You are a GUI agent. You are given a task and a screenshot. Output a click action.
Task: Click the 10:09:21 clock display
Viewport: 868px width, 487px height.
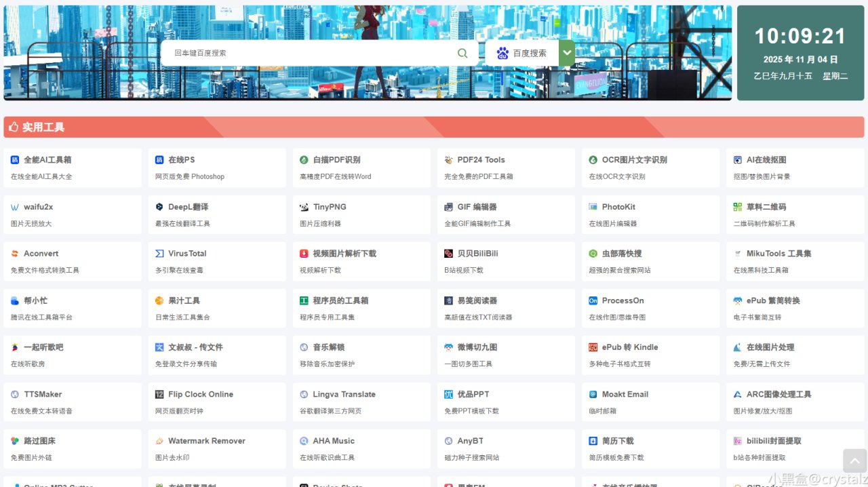[x=800, y=36]
